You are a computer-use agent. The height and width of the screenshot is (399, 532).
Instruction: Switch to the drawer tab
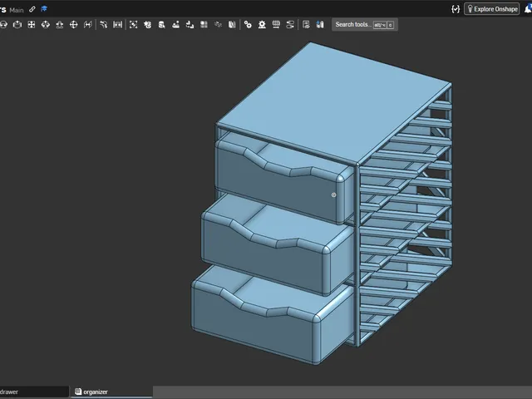34,392
